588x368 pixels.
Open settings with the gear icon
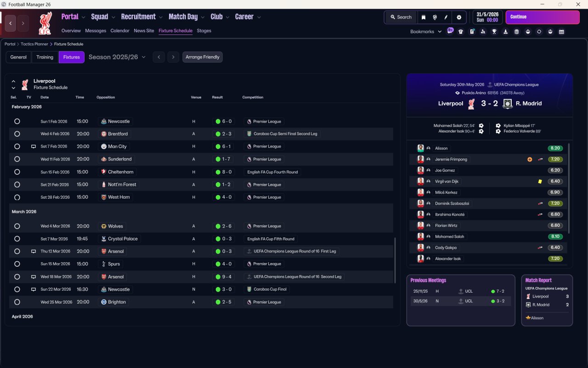(458, 17)
